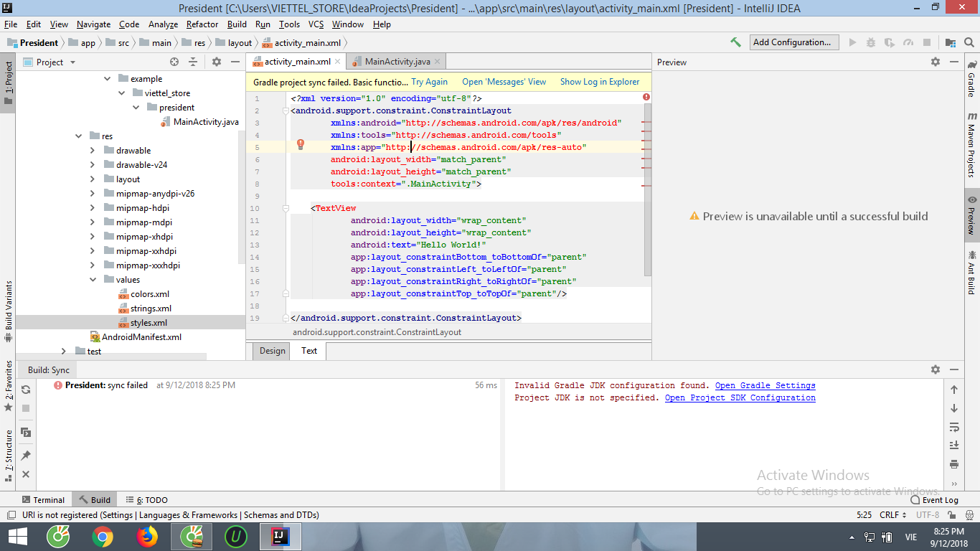Toggle tool window bars icon bottom-left
980x551 pixels.
tap(10, 515)
